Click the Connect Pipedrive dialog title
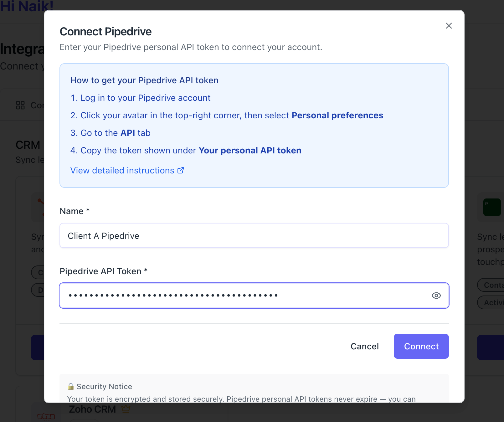 (x=105, y=32)
